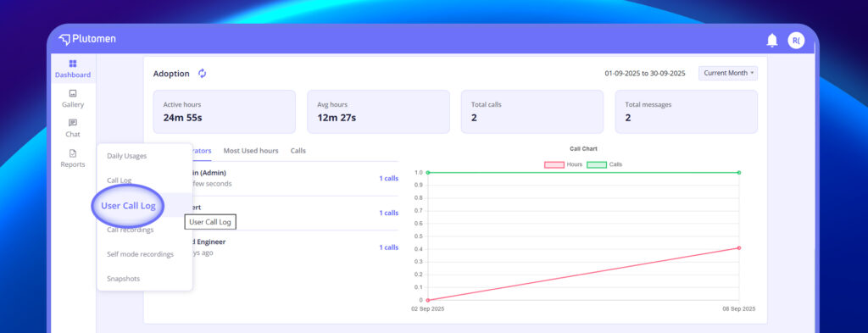The width and height of the screenshot is (868, 333).
Task: Open the Current Month period dropdown
Action: click(x=728, y=73)
